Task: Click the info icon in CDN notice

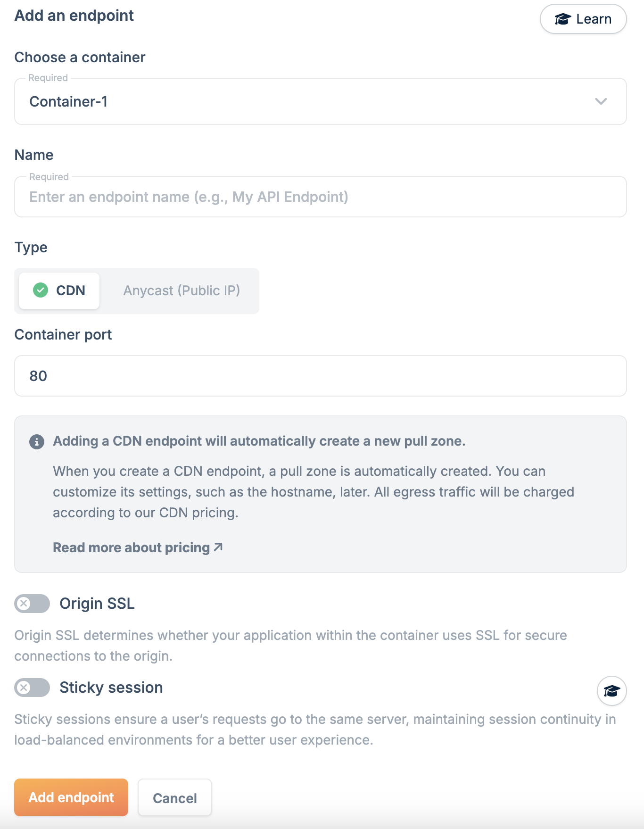Action: (37, 442)
